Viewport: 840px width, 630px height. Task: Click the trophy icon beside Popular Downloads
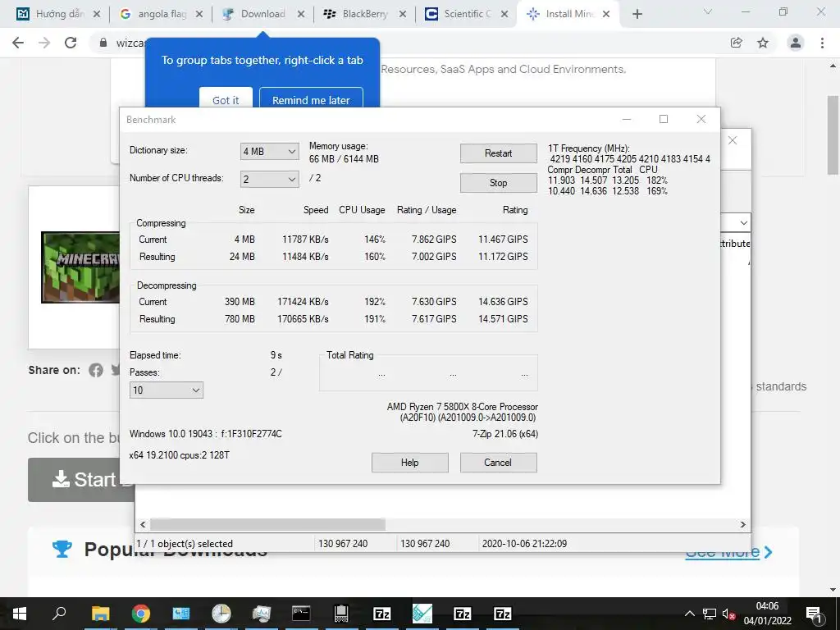click(x=62, y=549)
